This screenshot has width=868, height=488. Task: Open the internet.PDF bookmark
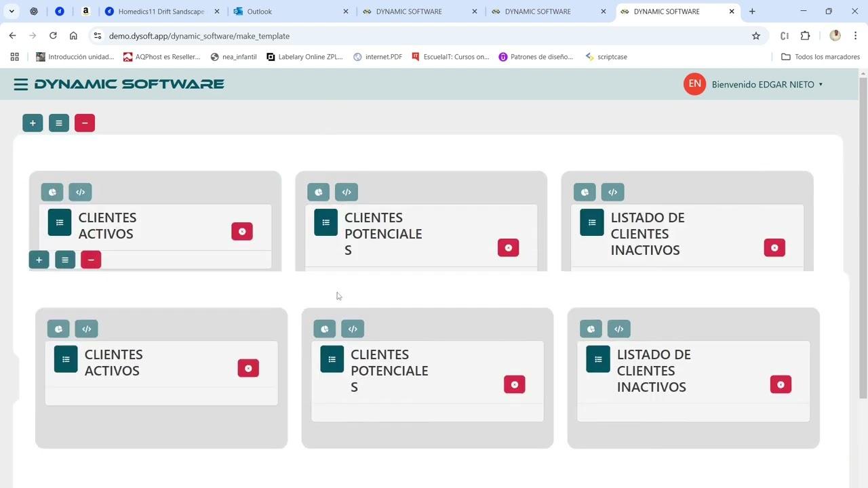click(378, 57)
